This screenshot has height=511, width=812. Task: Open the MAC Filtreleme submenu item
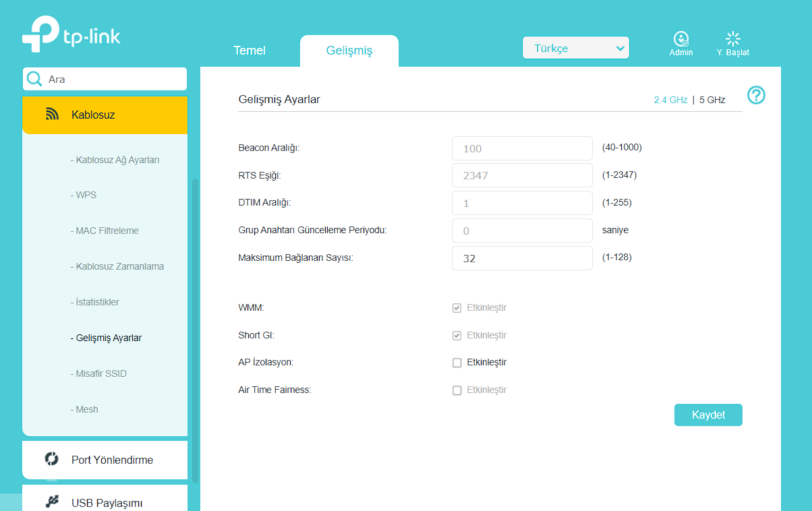coord(105,231)
